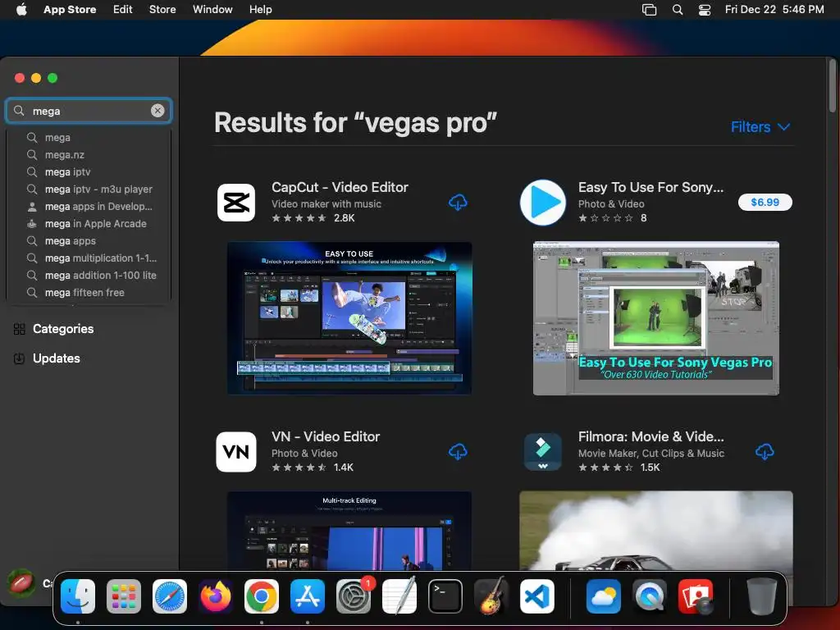
Task: Click the App Store Dock icon
Action: click(308, 596)
